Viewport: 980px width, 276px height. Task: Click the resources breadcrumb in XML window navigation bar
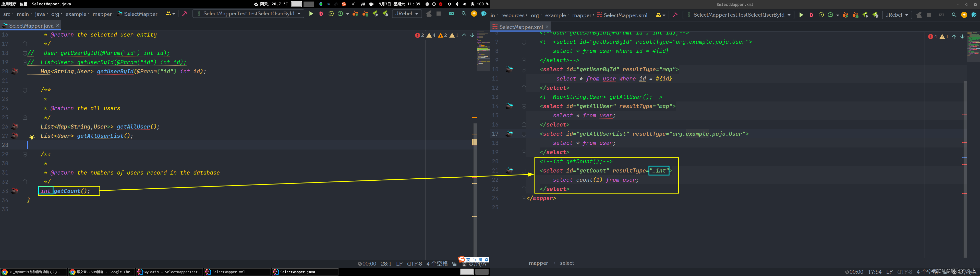(513, 15)
